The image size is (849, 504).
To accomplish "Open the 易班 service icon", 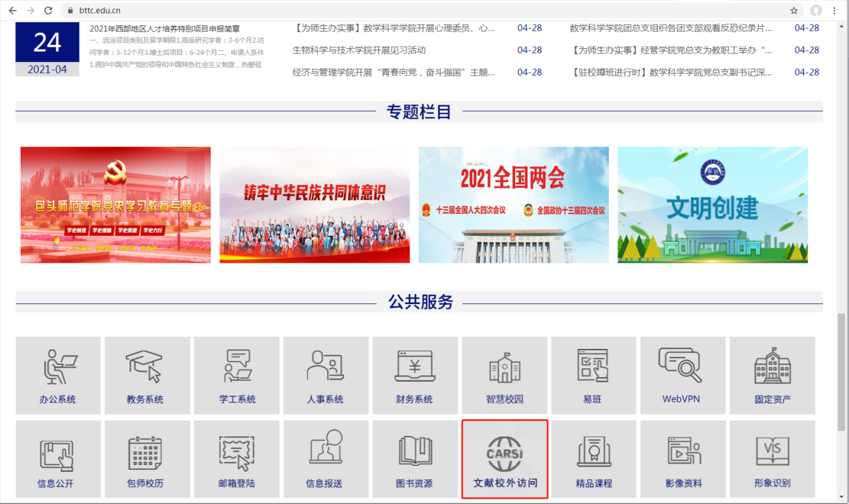I will [x=593, y=375].
